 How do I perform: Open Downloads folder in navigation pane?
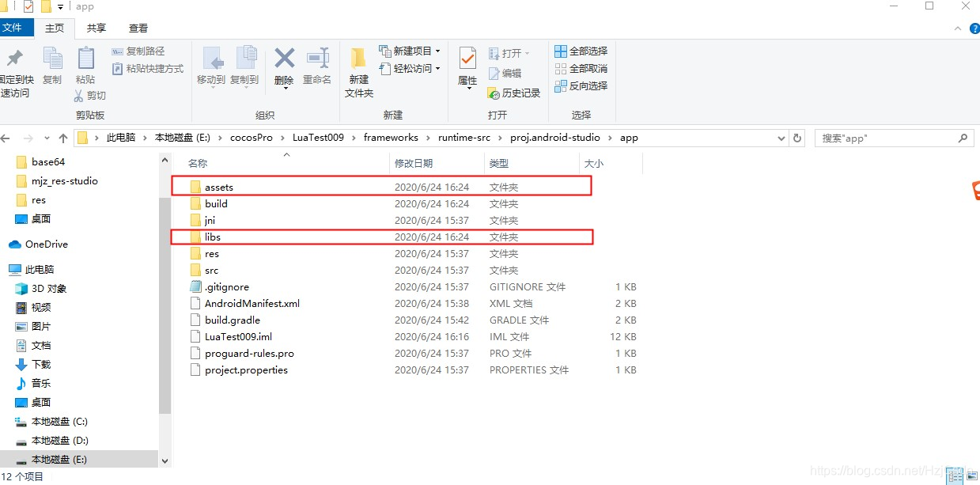(41, 364)
